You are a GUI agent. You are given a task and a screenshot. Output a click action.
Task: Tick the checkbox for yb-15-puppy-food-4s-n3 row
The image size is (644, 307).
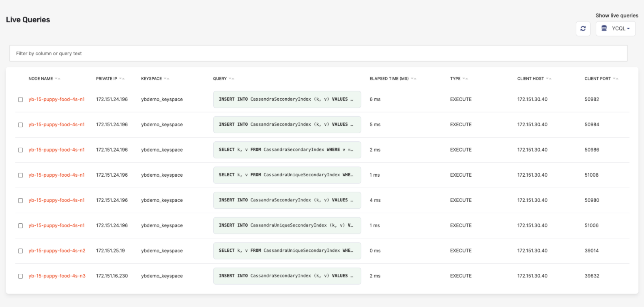point(20,276)
